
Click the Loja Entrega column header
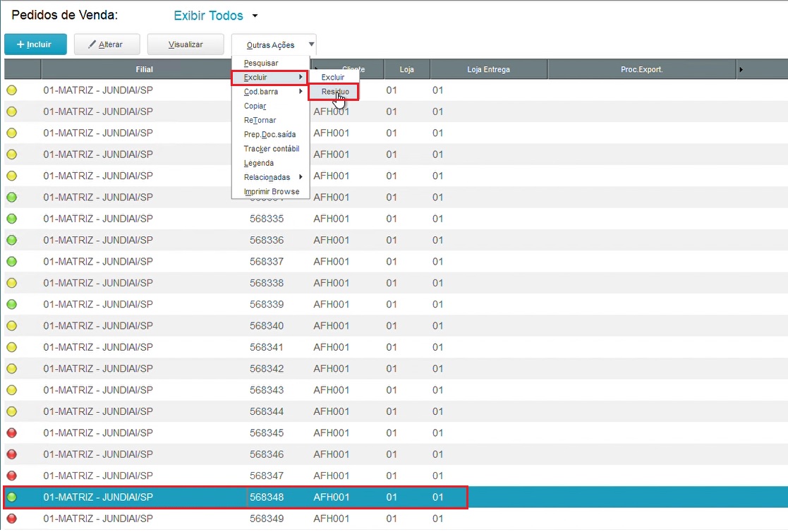click(x=488, y=69)
